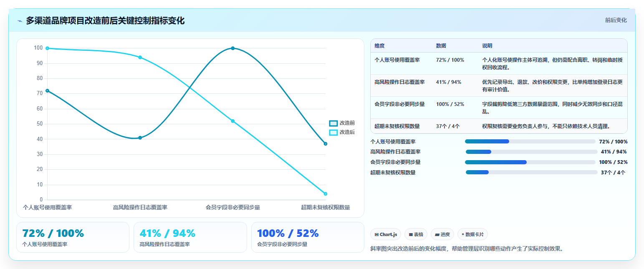Click the 改造后 data point at 个人账号使用覆盖率
This screenshot has height=269, width=644.
click(x=48, y=48)
